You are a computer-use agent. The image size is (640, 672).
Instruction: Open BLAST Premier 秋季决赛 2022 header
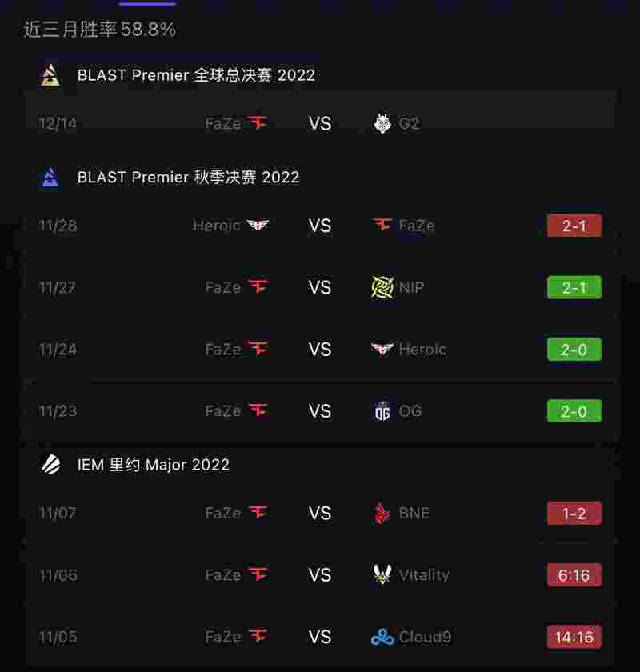click(188, 178)
